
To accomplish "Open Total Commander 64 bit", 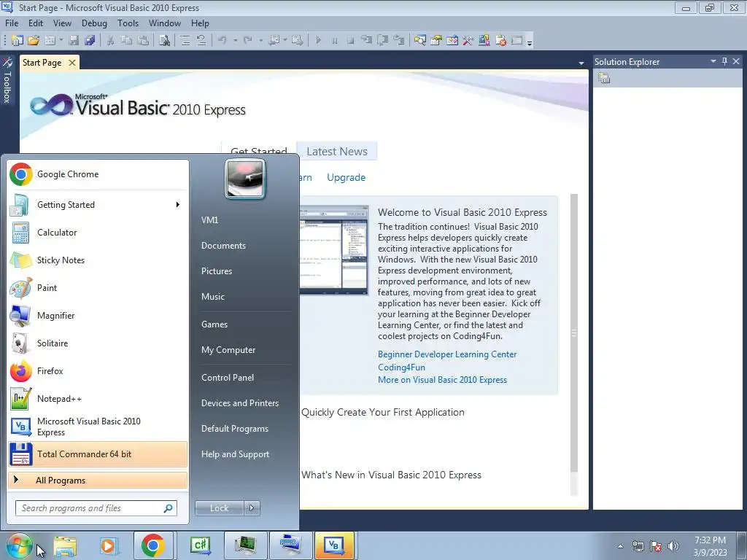I will point(98,454).
